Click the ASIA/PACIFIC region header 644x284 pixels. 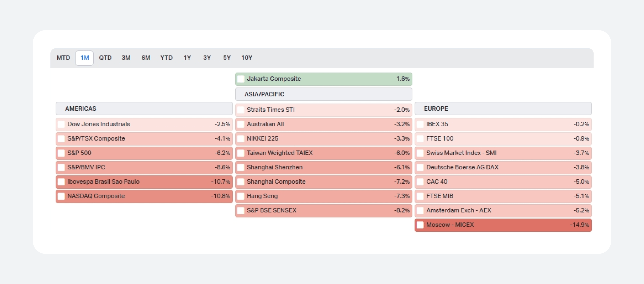tap(324, 94)
